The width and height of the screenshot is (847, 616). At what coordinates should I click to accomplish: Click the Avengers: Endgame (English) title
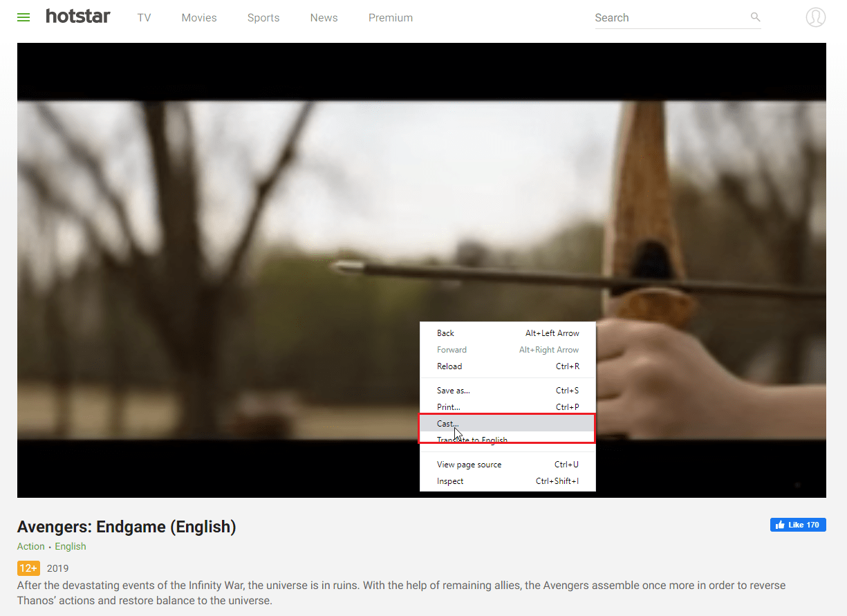[127, 527]
